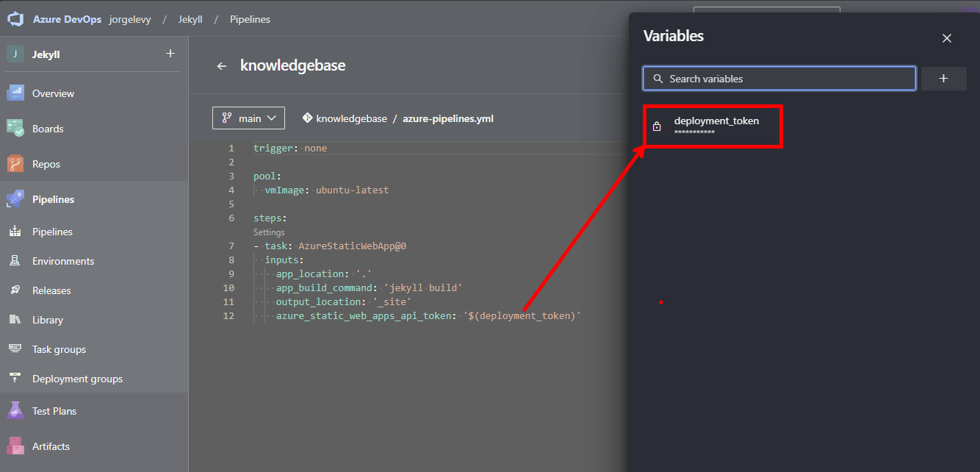
Task: Click the Library icon
Action: pos(15,320)
